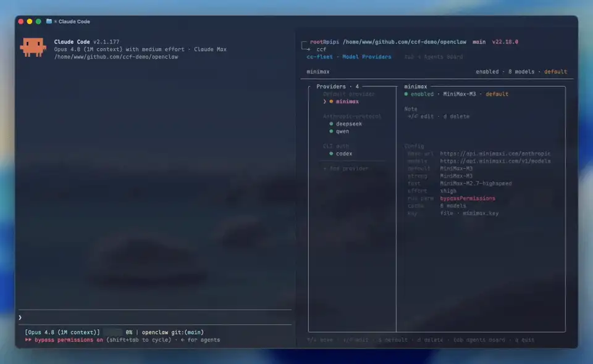Click the /home/www/github.com/ccf-demo/openclaw path under Claude Code
Screen dimensions: 593x364
(116, 57)
